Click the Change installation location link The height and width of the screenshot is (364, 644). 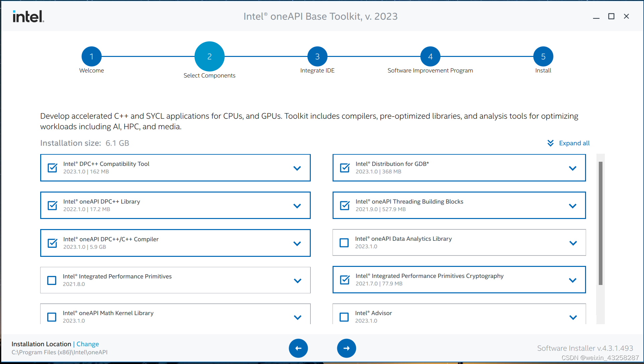pyautogui.click(x=88, y=344)
